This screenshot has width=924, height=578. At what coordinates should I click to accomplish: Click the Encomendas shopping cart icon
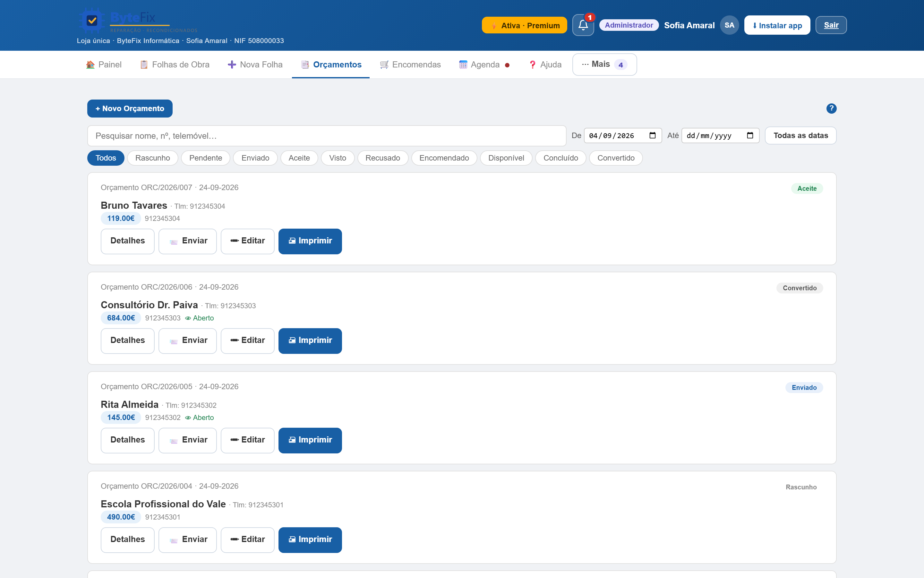[x=384, y=65]
